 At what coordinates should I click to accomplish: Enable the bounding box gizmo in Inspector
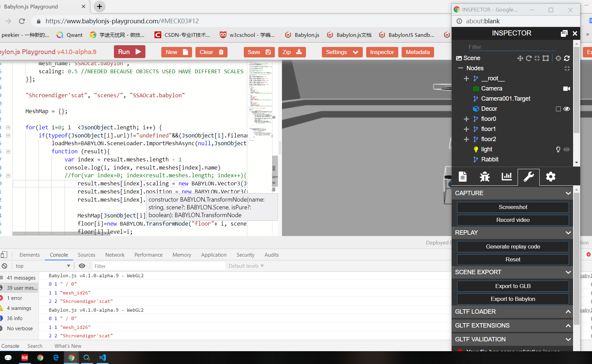click(546, 58)
